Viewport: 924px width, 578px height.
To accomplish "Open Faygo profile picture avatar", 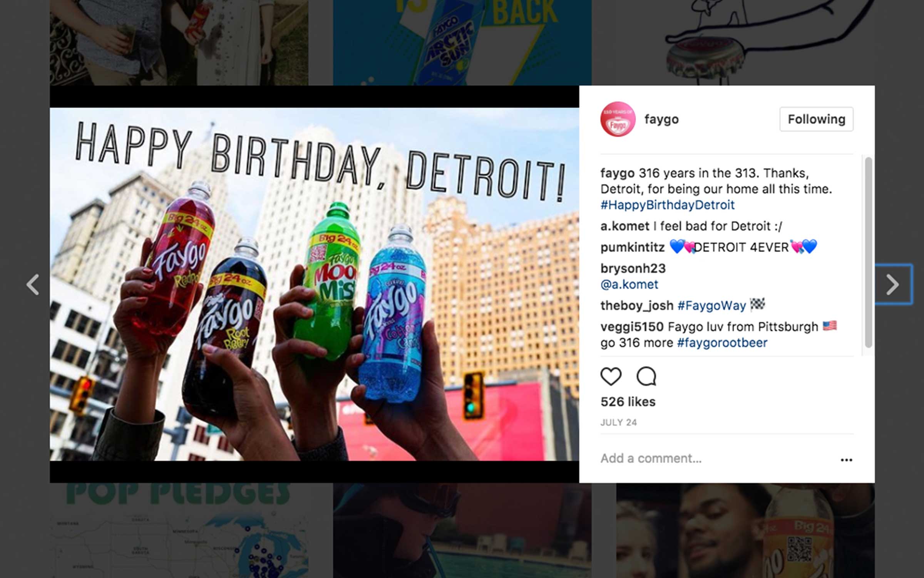I will (x=618, y=119).
